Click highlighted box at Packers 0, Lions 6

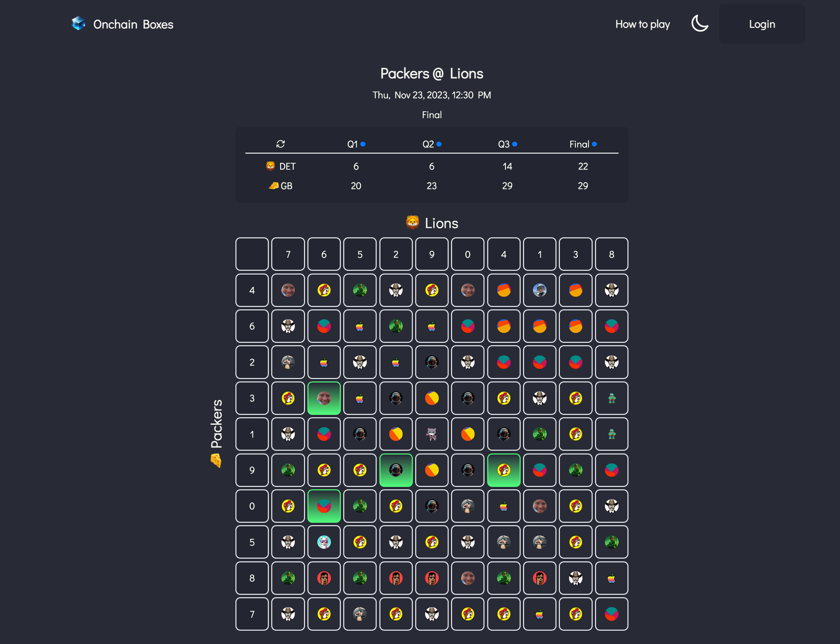click(324, 506)
